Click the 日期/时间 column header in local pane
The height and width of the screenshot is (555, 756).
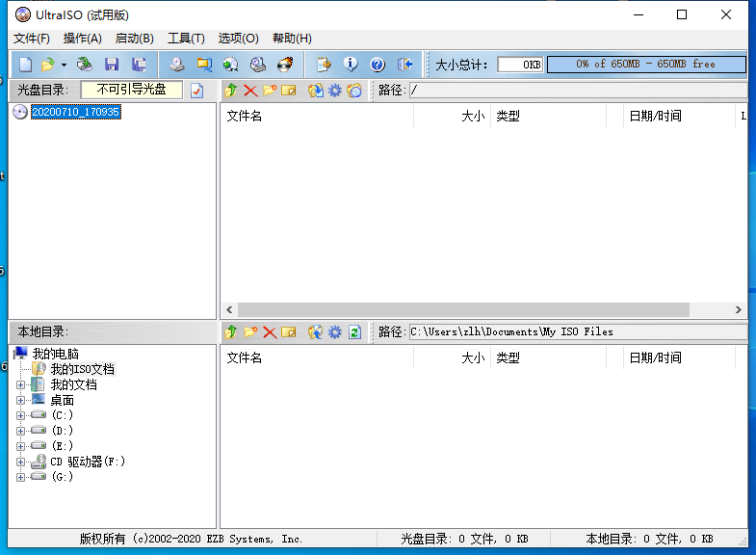pyautogui.click(x=655, y=358)
